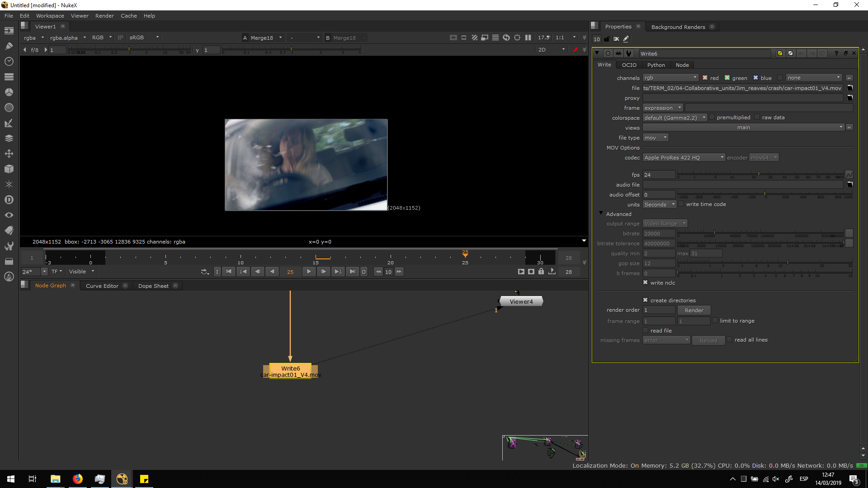The width and height of the screenshot is (868, 488).
Task: Open the Draw nodes toolbar icon
Action: (9, 46)
